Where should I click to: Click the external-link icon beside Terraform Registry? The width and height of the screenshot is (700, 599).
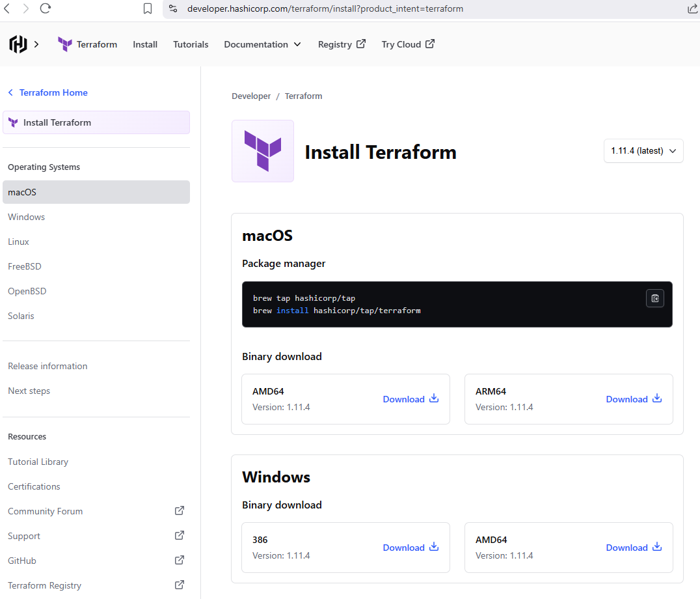click(180, 585)
